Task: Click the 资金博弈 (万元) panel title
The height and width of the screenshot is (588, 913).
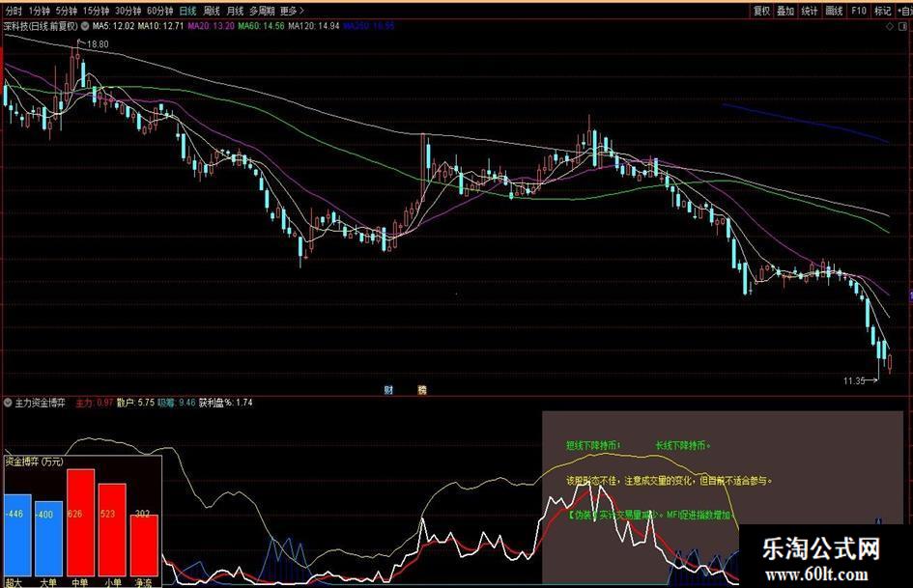Action: pyautogui.click(x=34, y=462)
